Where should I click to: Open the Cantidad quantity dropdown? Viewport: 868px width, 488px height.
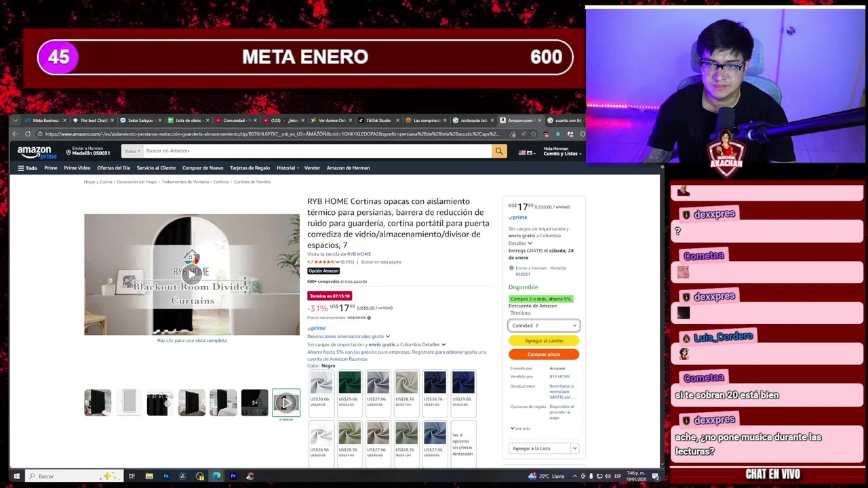[544, 325]
